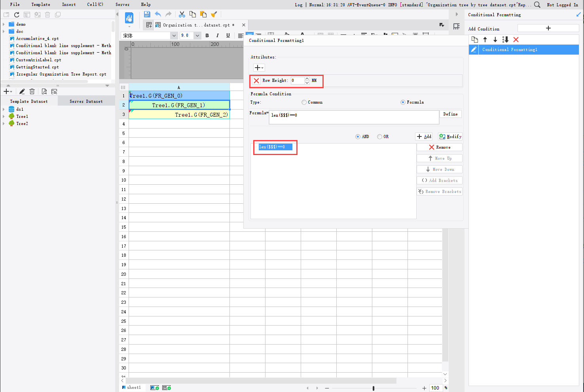The width and height of the screenshot is (584, 392).
Task: Preview dataset data with the magnifier-document icon
Action: [44, 91]
